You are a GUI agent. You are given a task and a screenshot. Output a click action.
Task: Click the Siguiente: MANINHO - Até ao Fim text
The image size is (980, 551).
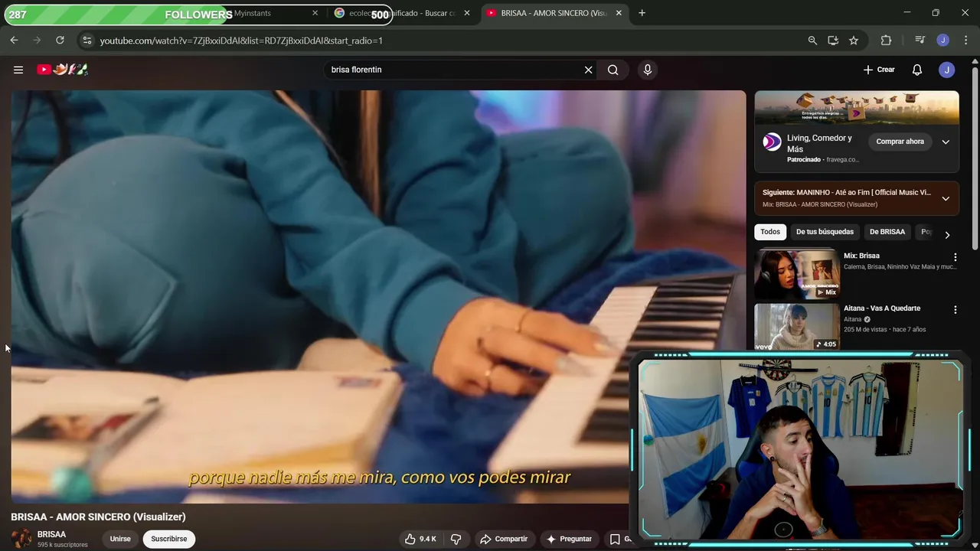[x=847, y=193]
